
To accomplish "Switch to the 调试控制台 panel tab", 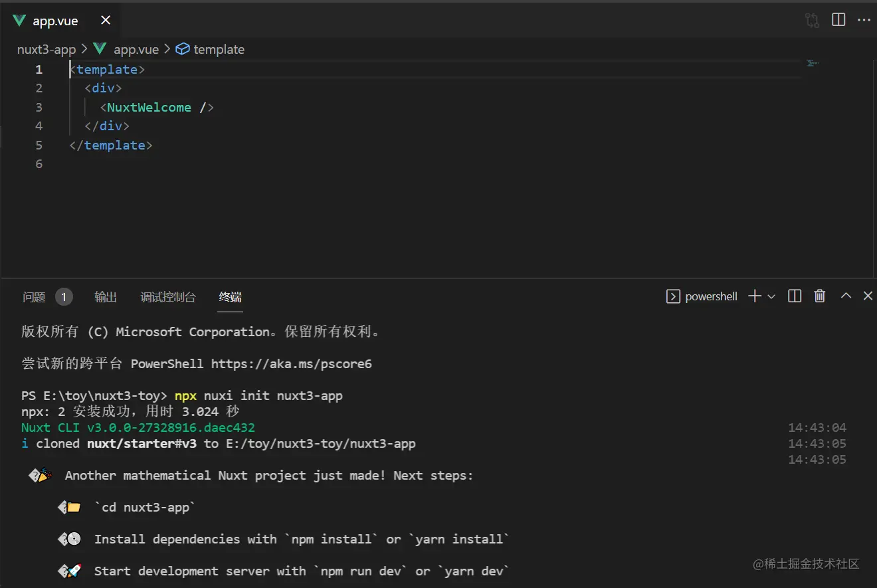I will click(168, 297).
